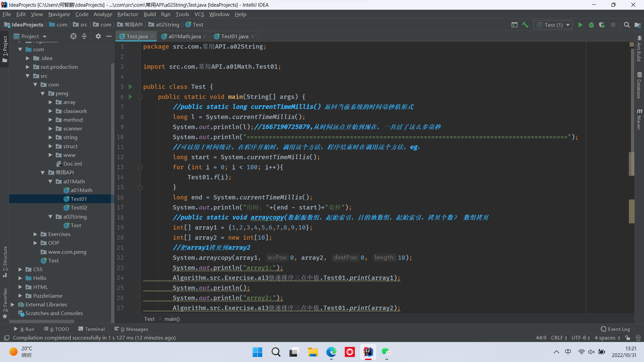Open Project panel settings gear

tap(98, 36)
